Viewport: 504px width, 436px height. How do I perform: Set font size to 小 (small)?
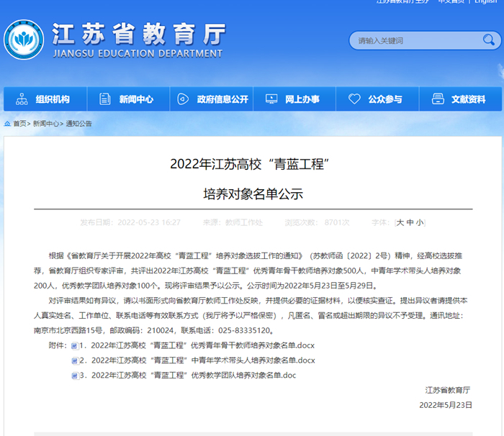pos(419,223)
